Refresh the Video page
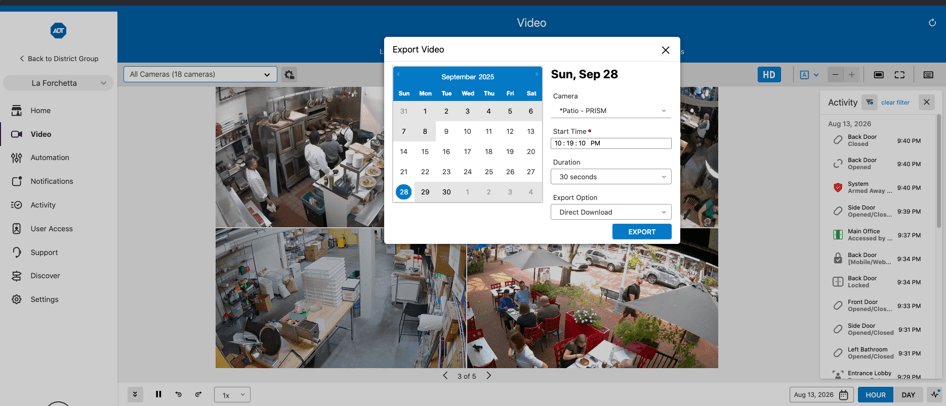 click(932, 23)
